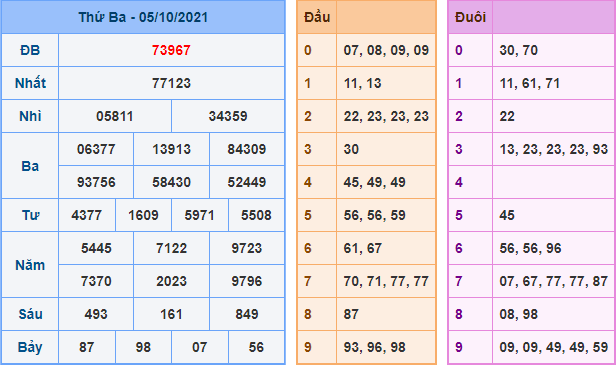Click third prize number 52449
Image resolution: width=616 pixels, height=365 pixels.
[x=247, y=182]
